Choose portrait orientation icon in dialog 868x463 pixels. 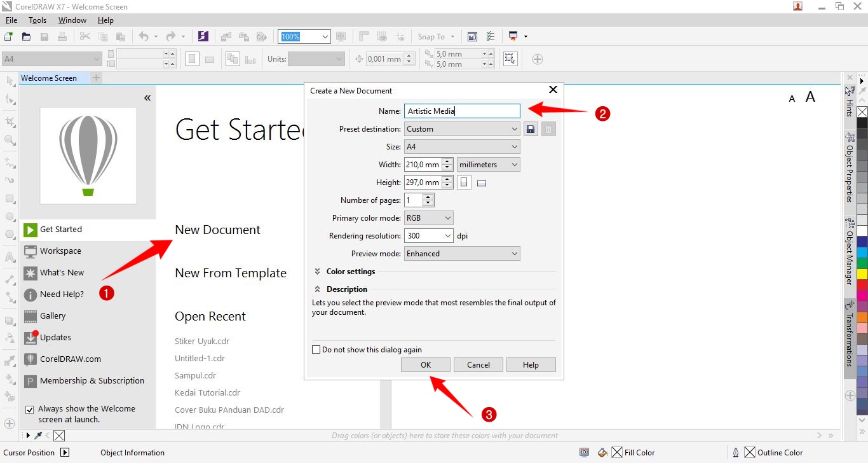point(465,183)
